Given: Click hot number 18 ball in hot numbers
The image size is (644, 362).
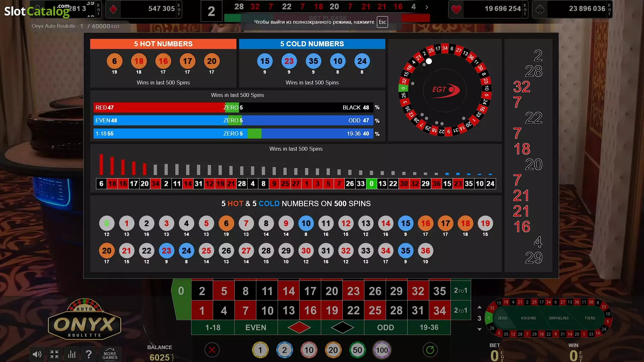Looking at the screenshot, I should [x=139, y=61].
